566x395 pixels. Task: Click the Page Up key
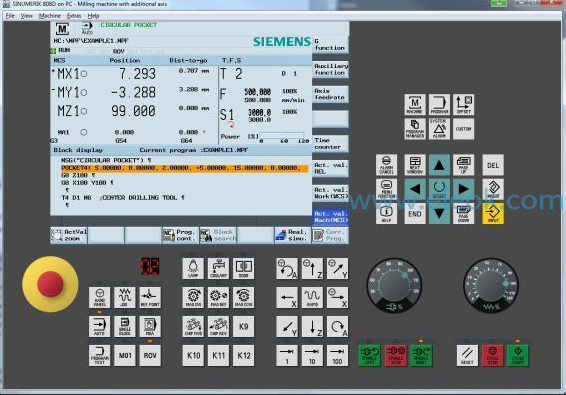(463, 165)
